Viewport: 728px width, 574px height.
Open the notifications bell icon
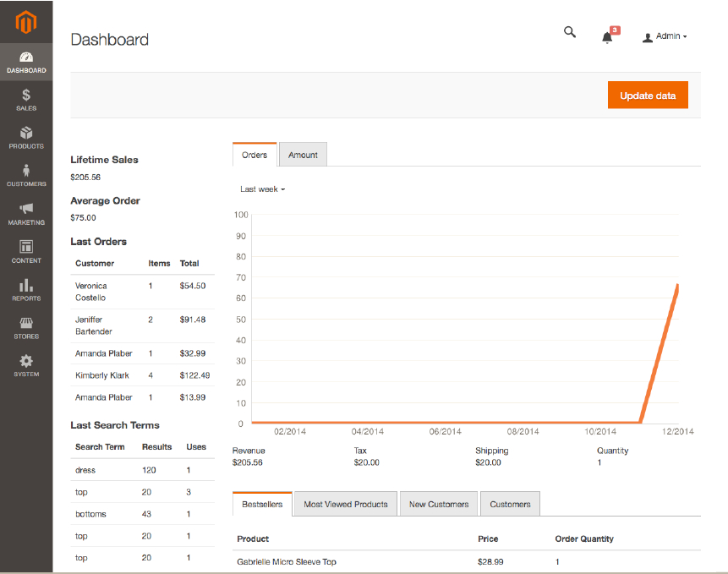(x=607, y=37)
